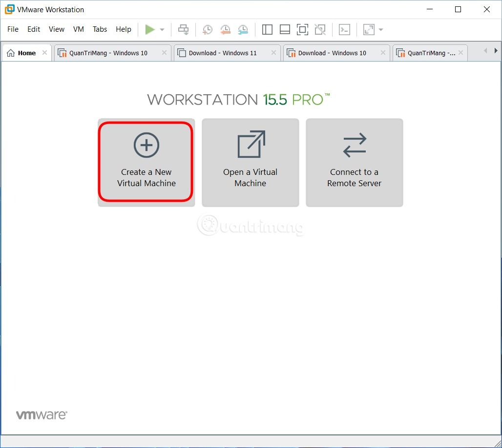Image resolution: width=502 pixels, height=448 pixels.
Task: Take a snapshot with the clock-plus icon
Action: coord(208,30)
